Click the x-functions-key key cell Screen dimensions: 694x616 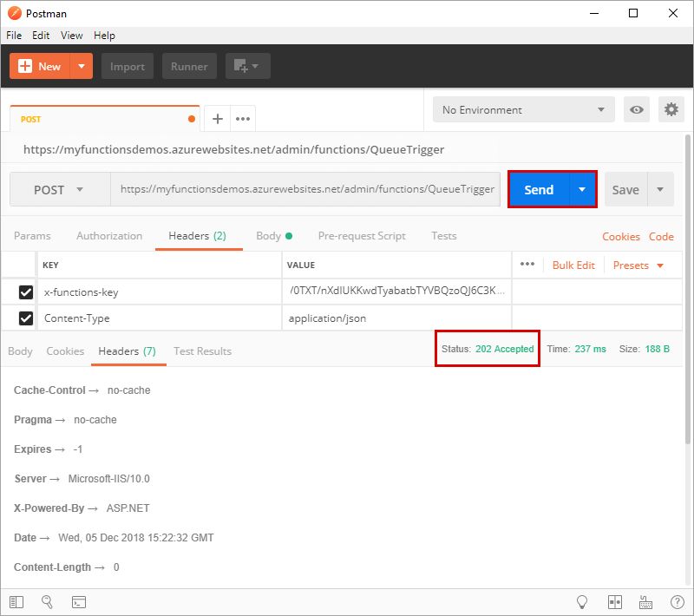click(160, 292)
